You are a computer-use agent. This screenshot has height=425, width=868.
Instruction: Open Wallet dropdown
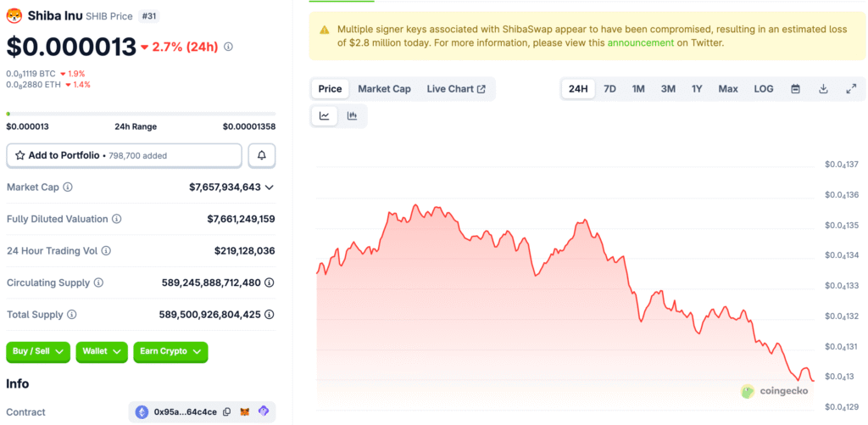102,352
